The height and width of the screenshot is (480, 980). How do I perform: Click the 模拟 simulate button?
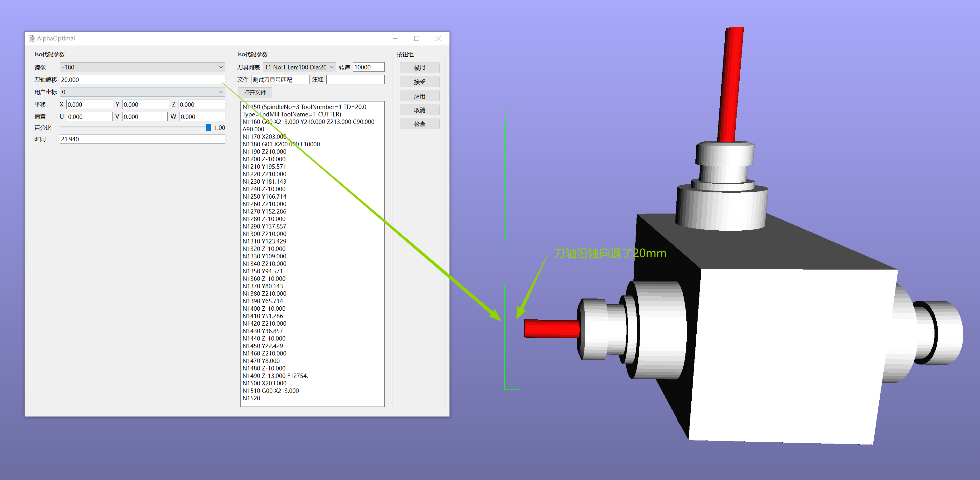pyautogui.click(x=419, y=68)
